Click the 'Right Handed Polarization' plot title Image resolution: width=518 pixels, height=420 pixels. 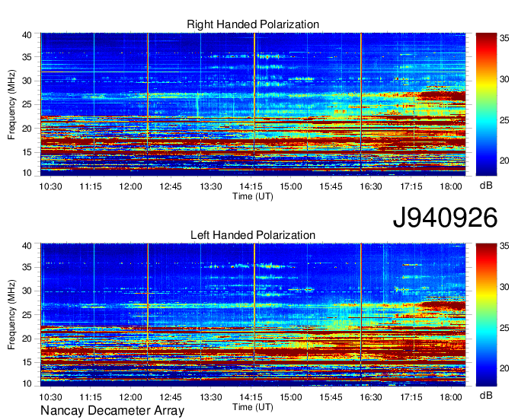click(x=253, y=24)
